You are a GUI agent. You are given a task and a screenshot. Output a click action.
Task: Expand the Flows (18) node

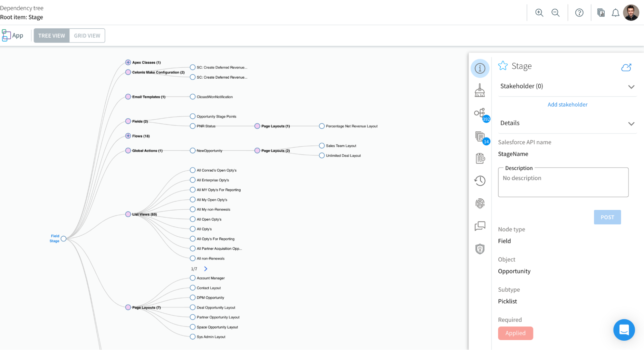pos(128,136)
